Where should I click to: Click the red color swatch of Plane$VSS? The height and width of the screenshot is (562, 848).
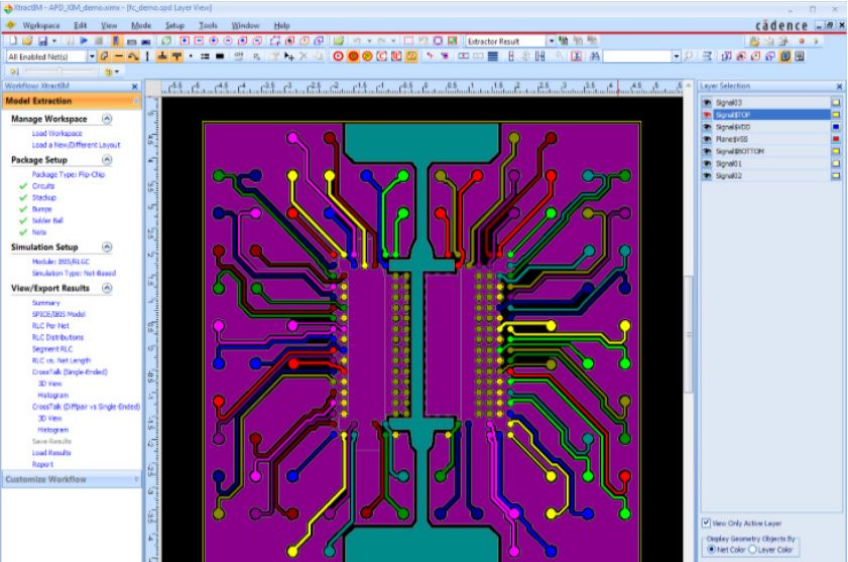click(x=836, y=139)
